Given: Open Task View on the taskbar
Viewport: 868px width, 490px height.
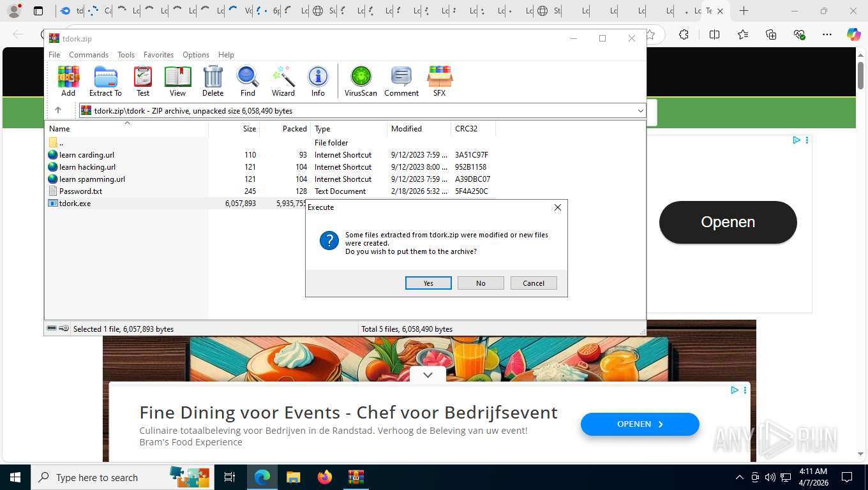Looking at the screenshot, I should (230, 477).
